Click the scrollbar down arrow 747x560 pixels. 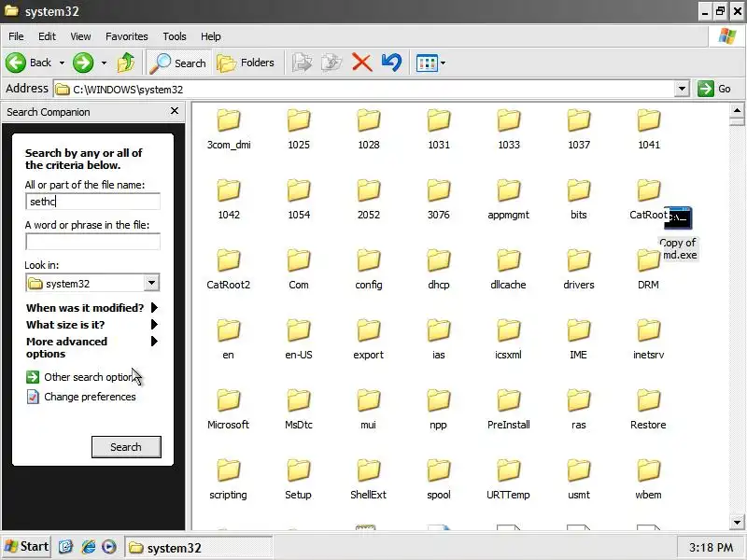[737, 523]
